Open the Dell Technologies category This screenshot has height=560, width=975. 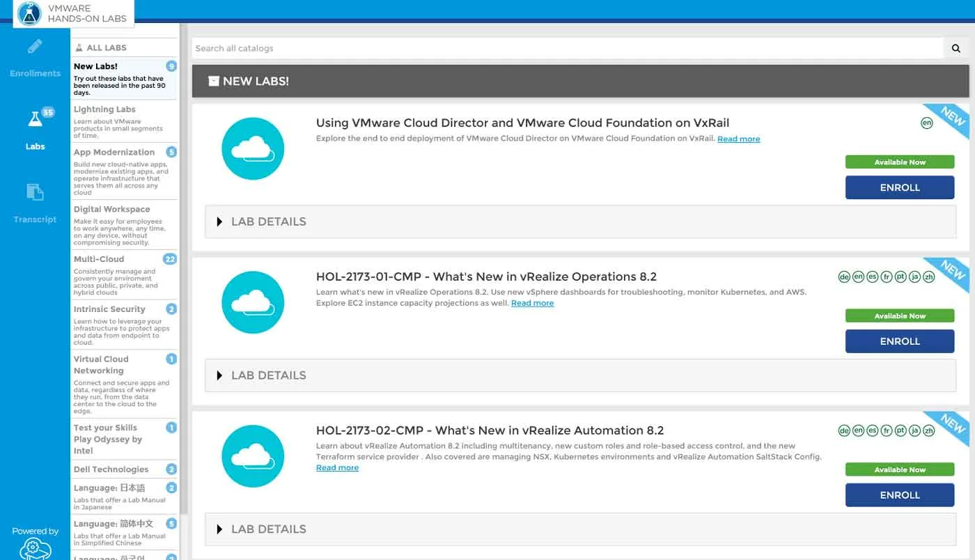click(124, 469)
